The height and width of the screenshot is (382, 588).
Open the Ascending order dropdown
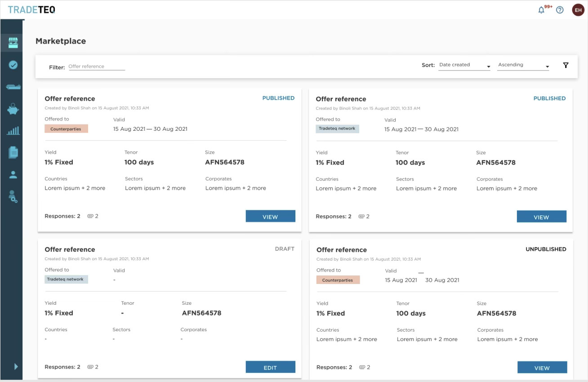point(523,65)
